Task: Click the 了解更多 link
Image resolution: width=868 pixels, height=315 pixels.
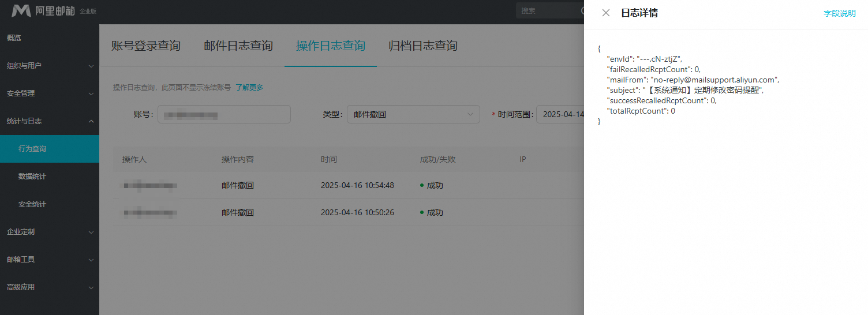Action: (249, 88)
